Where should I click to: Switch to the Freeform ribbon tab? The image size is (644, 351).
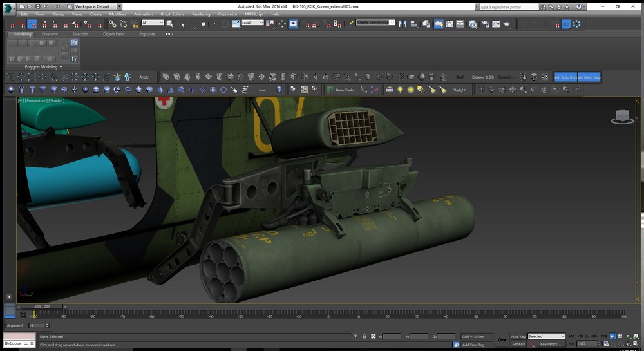point(51,34)
